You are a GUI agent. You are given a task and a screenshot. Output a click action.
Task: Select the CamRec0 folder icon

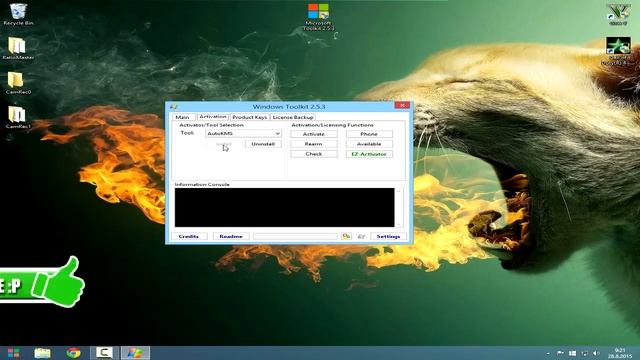pos(18,83)
